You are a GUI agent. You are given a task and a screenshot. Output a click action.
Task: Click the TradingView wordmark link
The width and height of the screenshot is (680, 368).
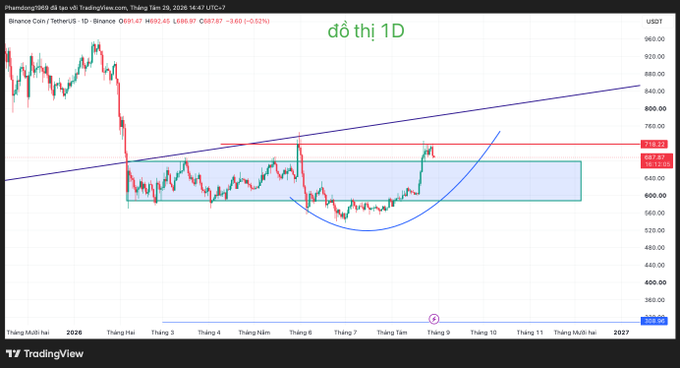click(53, 354)
